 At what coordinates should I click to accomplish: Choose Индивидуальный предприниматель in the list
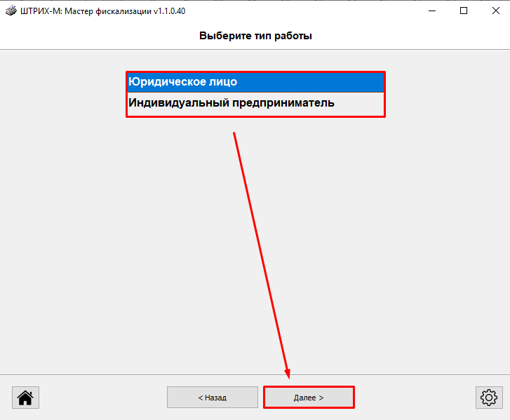click(x=255, y=103)
